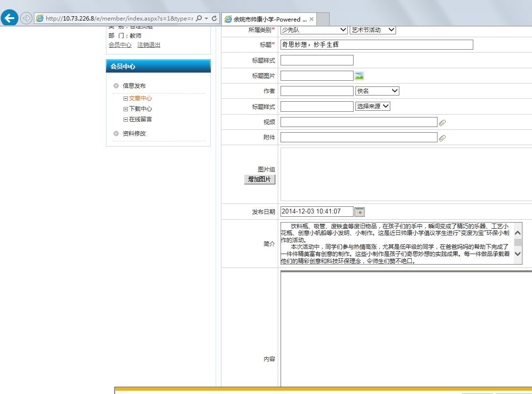The image size is (532, 394).
Task: Open the 艺术节活动 subcategory dropdown
Action: click(373, 30)
